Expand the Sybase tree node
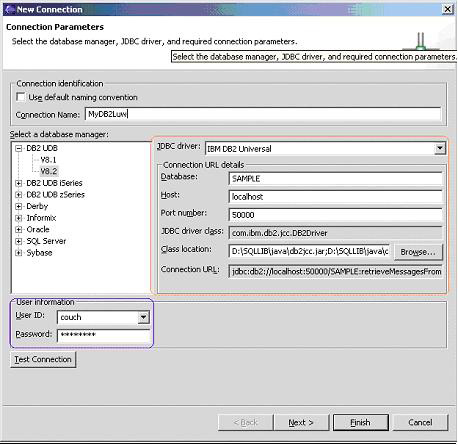This screenshot has width=458, height=445. click(19, 253)
